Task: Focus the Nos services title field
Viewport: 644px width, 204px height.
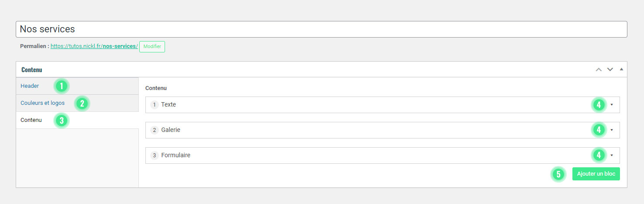Action: pyautogui.click(x=321, y=29)
